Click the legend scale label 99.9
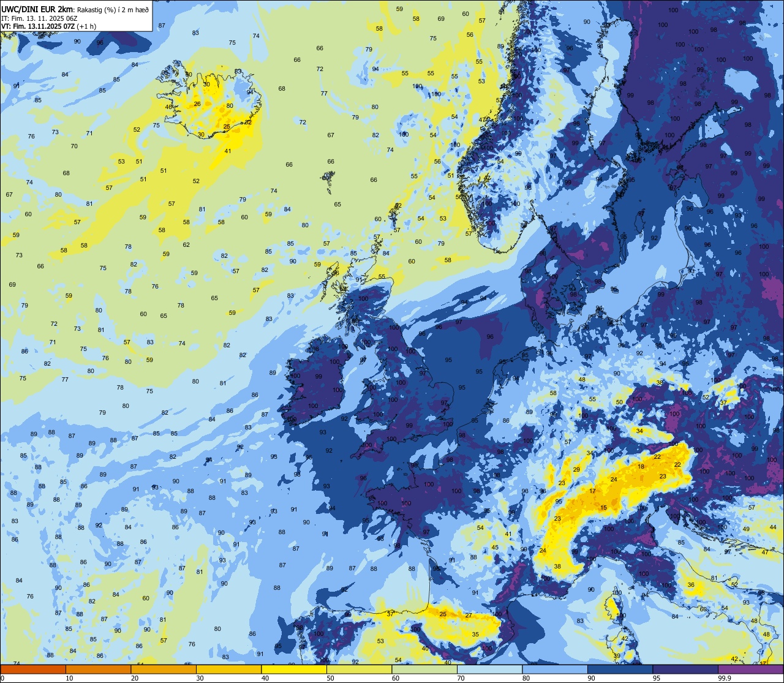784x683 pixels. click(x=725, y=678)
